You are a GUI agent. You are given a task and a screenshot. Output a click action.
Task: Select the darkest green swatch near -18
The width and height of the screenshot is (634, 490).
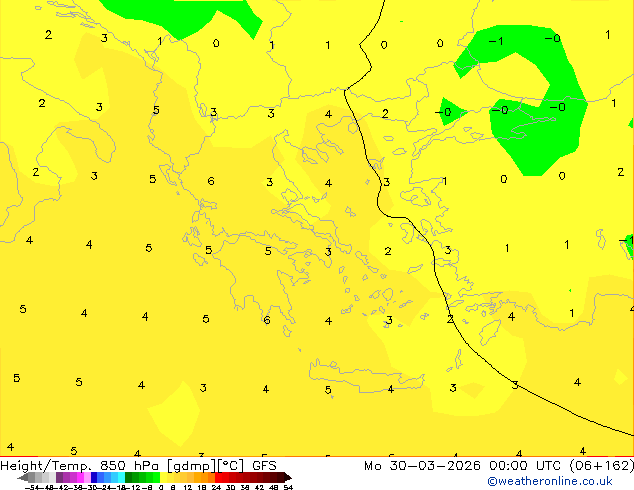tap(128, 477)
